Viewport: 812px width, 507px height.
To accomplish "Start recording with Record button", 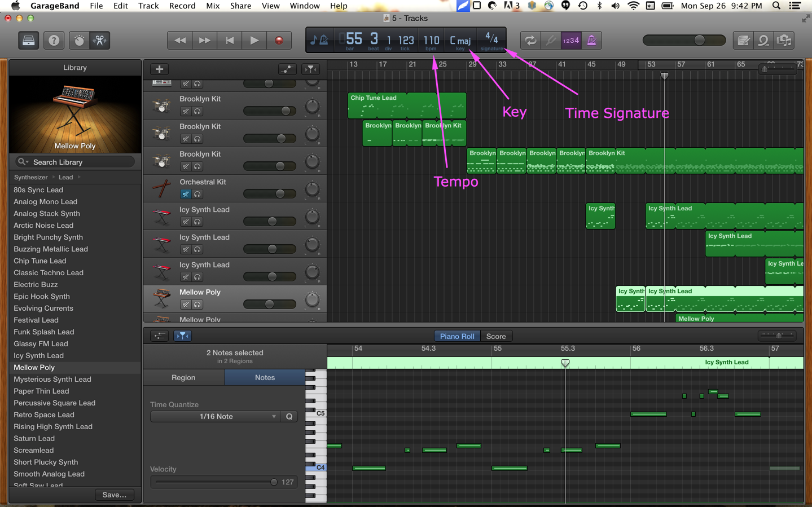I will (279, 41).
